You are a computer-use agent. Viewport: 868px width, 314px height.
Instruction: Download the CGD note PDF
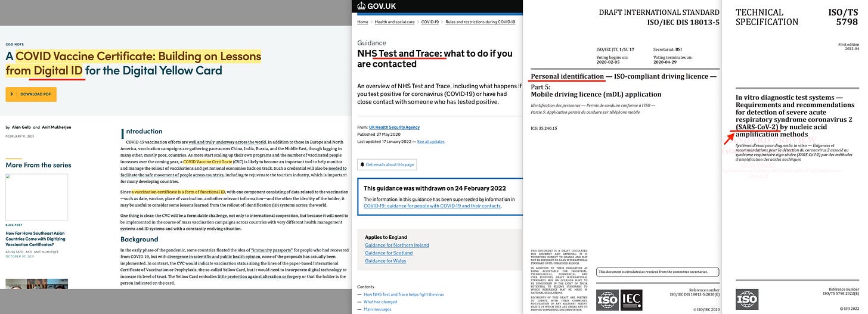coord(31,94)
